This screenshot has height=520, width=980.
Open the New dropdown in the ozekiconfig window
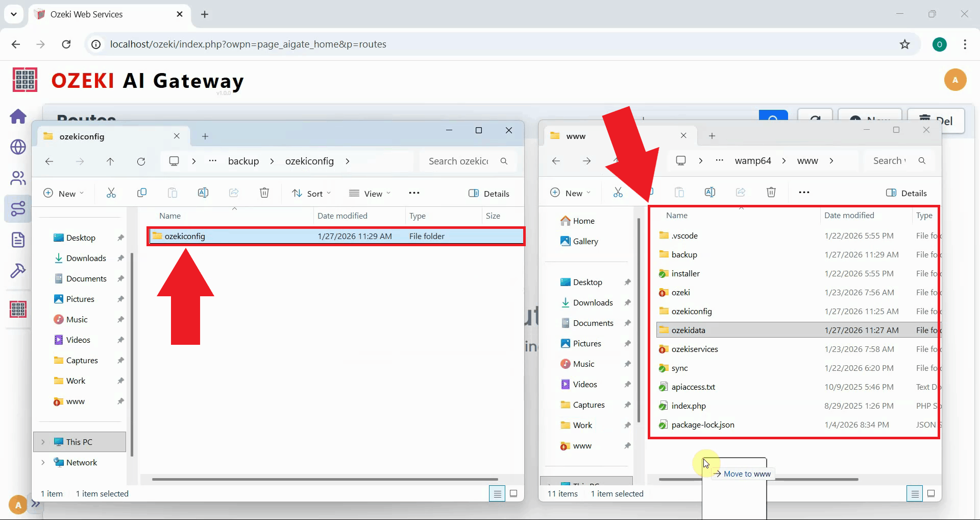coord(63,193)
